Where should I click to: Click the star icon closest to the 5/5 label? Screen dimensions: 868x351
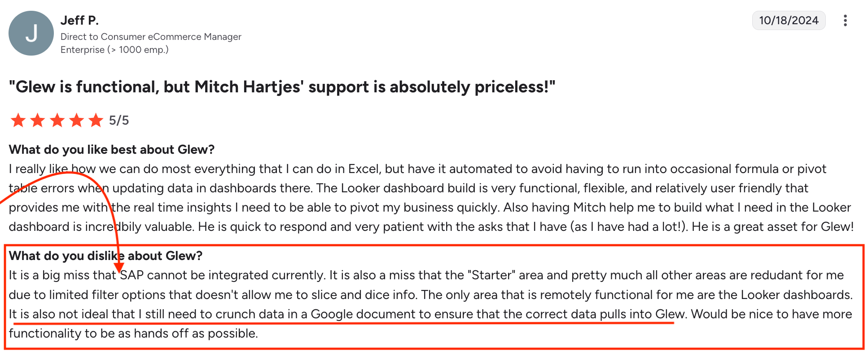(x=96, y=120)
